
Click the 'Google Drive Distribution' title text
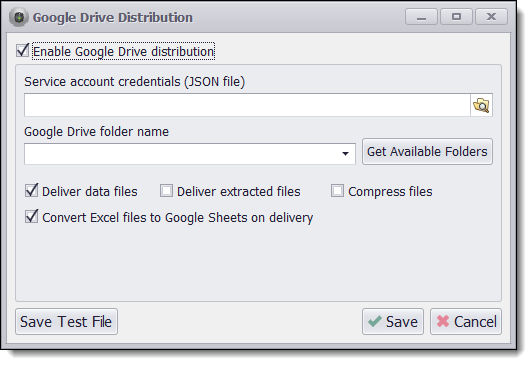tap(113, 18)
